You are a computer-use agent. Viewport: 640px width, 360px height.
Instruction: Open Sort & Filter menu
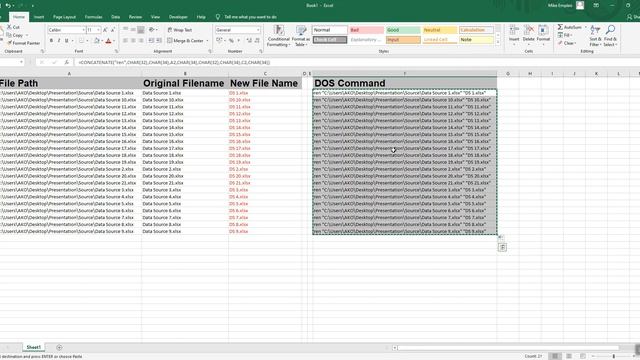(x=595, y=36)
